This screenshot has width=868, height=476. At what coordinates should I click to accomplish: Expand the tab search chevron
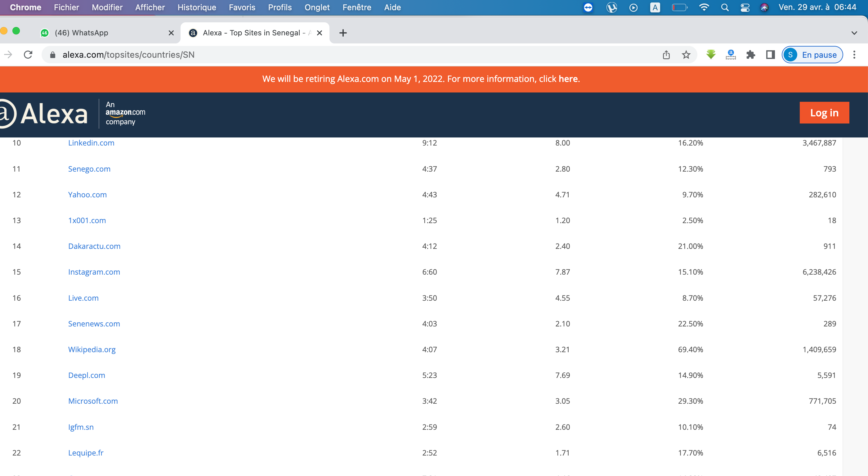click(854, 33)
